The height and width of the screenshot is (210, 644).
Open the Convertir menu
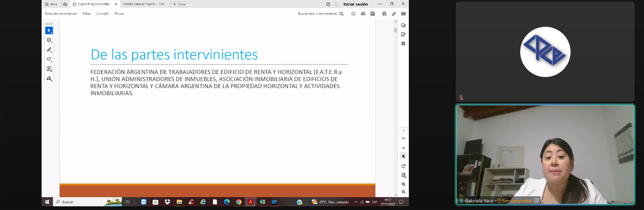[103, 14]
